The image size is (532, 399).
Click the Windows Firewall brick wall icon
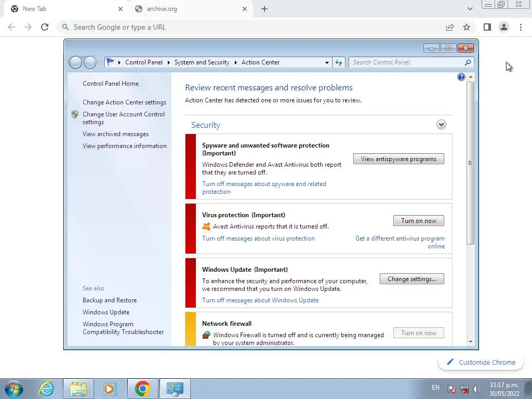tap(206, 335)
